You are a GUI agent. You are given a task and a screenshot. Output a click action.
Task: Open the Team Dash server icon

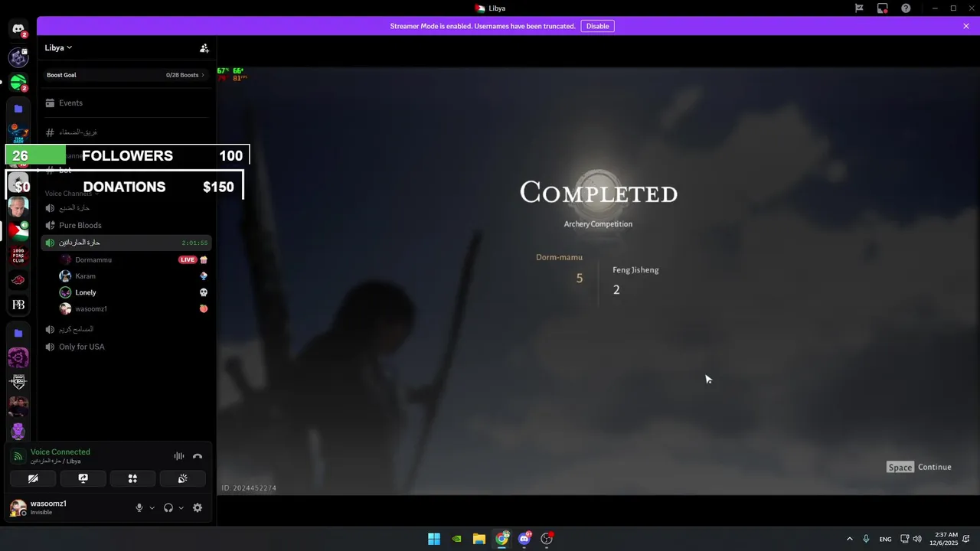[x=18, y=133]
